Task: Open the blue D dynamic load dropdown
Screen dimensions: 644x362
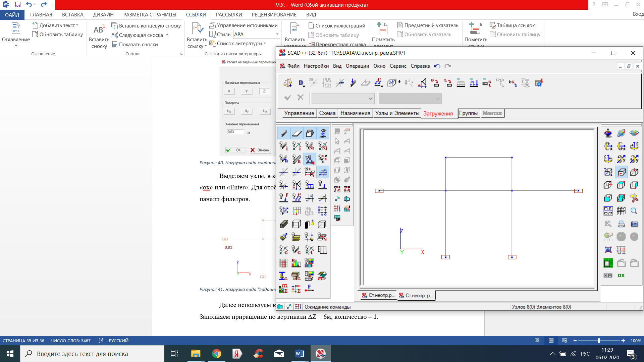Action: point(302,83)
